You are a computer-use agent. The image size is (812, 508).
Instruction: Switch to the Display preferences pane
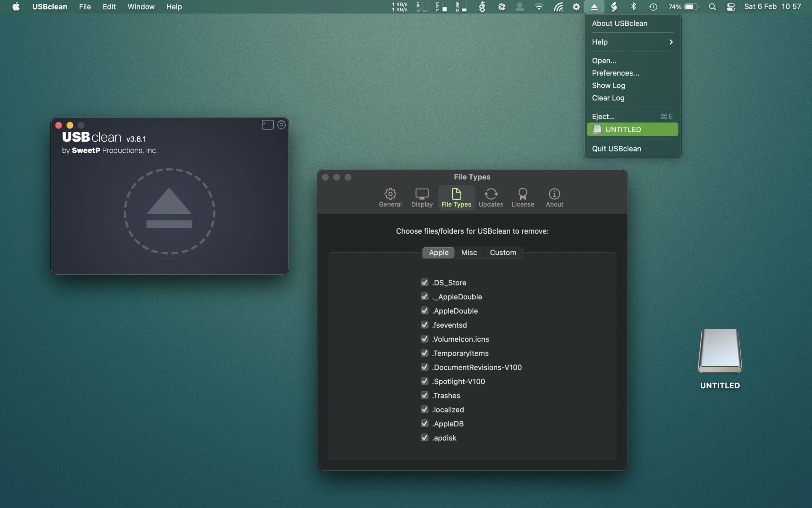[422, 198]
